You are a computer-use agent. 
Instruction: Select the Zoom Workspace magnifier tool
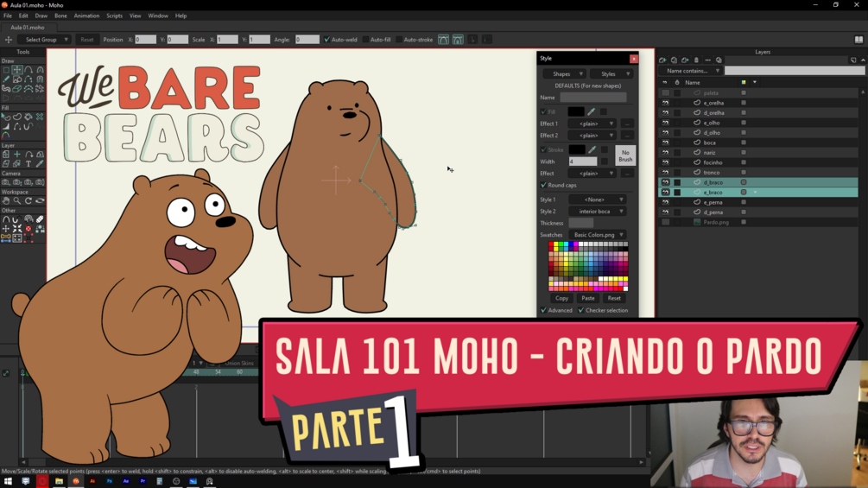tap(17, 201)
